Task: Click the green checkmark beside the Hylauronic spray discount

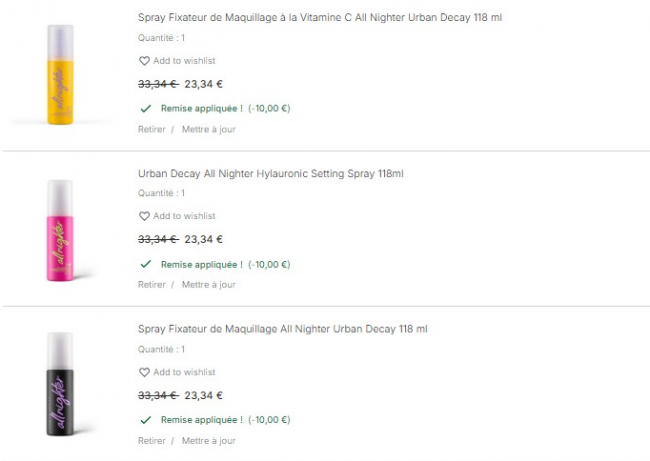Action: click(x=145, y=264)
